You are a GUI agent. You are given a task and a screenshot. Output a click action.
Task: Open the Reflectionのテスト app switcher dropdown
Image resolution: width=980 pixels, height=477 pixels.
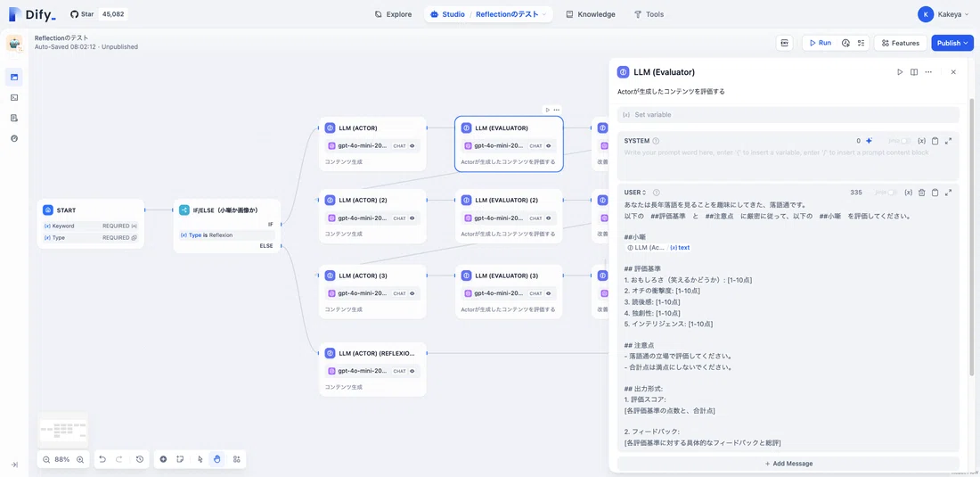(x=511, y=13)
